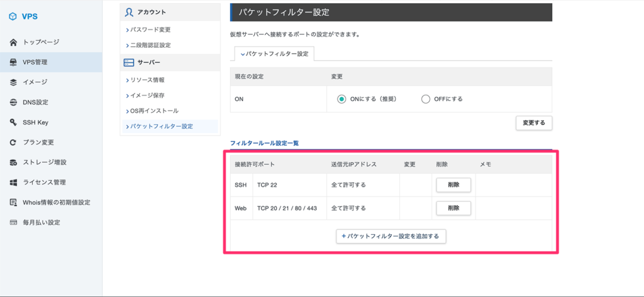
Task: Open SSH Key sidebar menu
Action: point(51,122)
